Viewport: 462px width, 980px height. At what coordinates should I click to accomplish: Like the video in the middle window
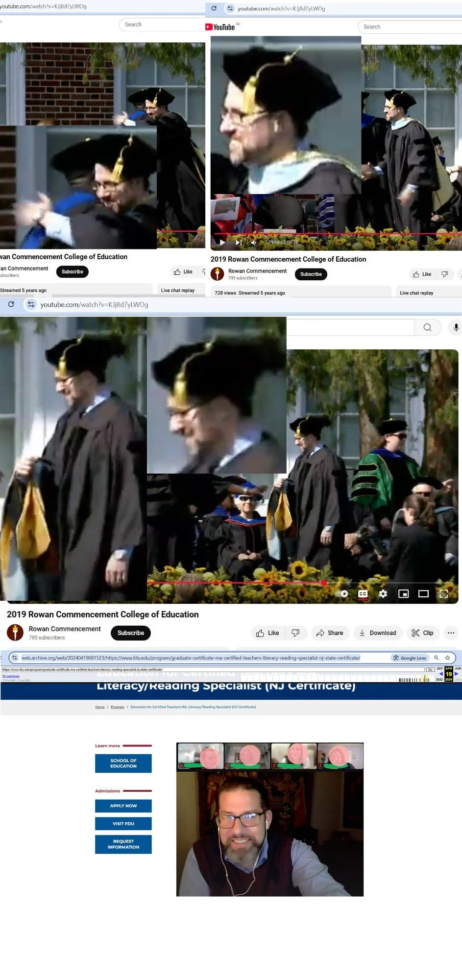pyautogui.click(x=267, y=633)
